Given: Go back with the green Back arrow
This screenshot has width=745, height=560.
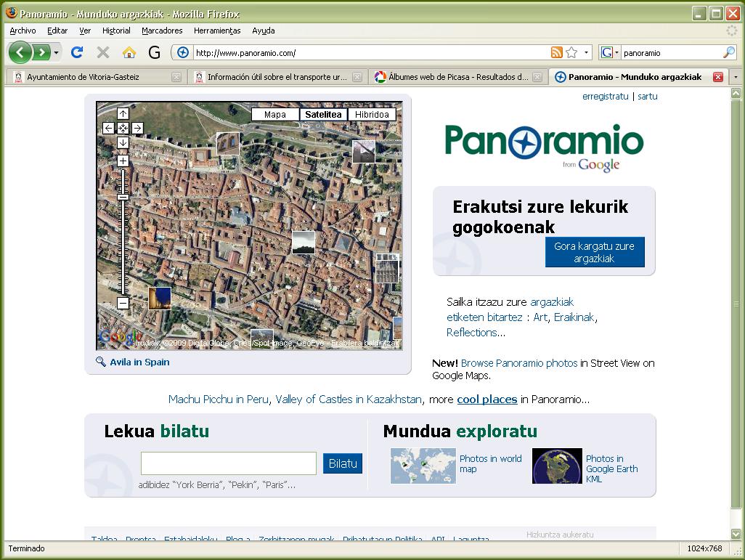Looking at the screenshot, I should pos(20,52).
